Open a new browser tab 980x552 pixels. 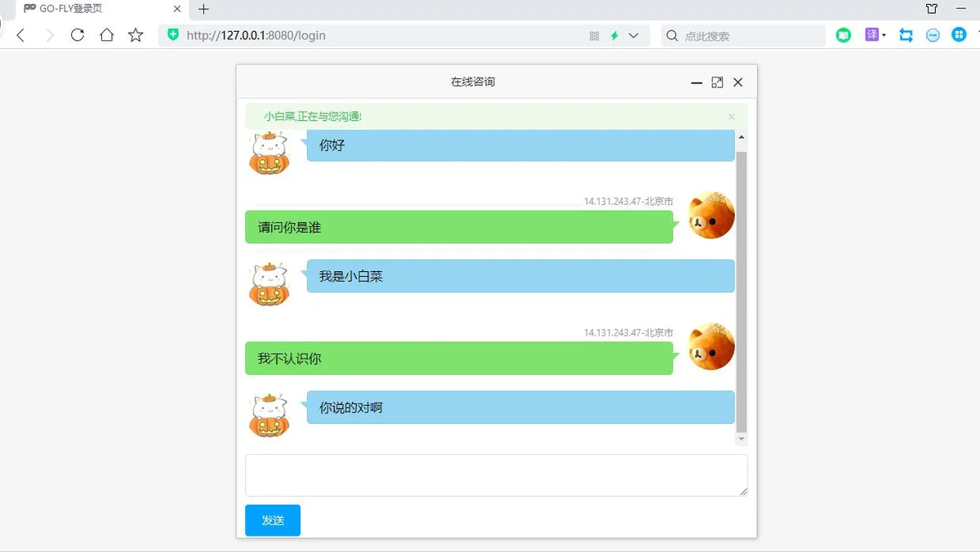click(204, 9)
